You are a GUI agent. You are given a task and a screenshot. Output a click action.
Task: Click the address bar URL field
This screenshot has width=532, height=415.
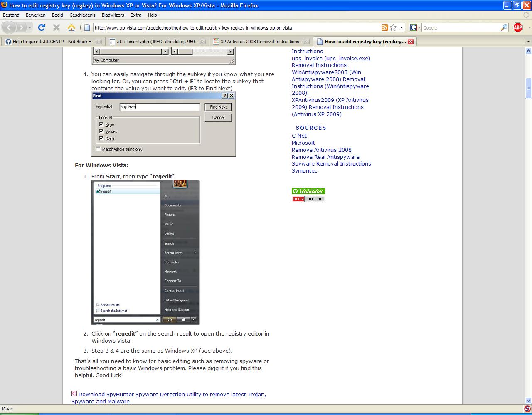pyautogui.click(x=237, y=28)
